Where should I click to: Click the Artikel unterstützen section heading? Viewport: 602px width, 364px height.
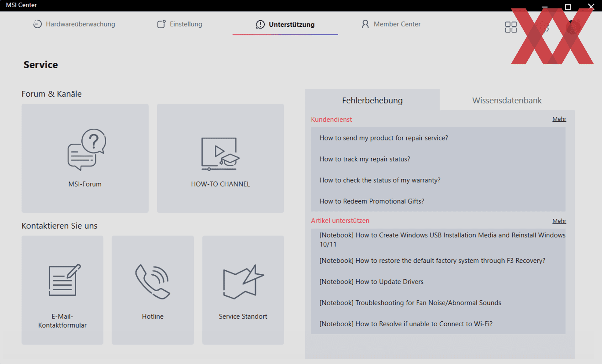340,220
